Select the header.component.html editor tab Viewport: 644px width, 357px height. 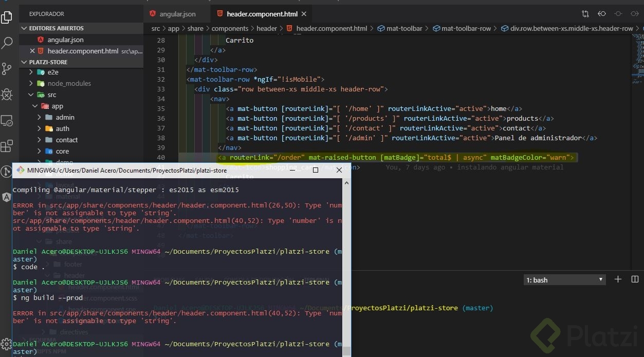click(262, 14)
